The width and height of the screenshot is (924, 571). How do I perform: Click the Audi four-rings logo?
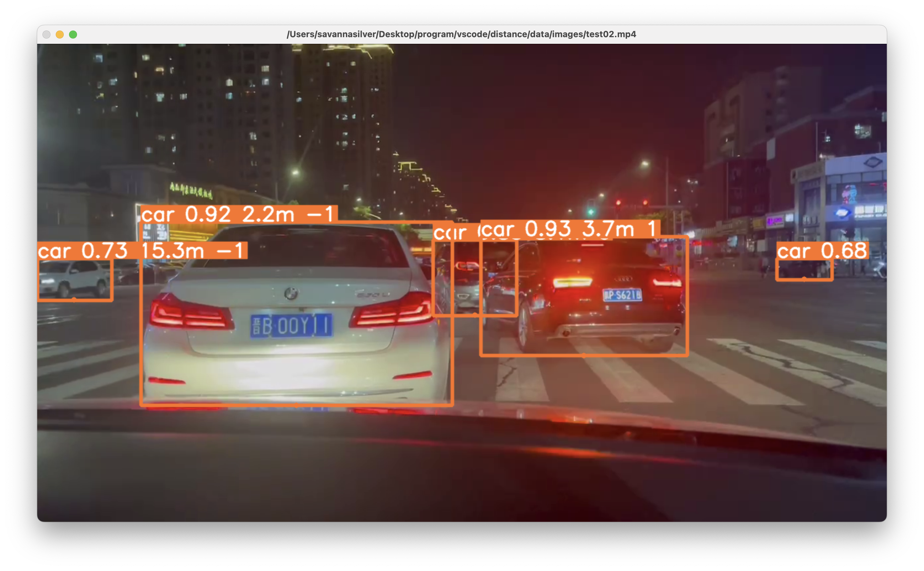(x=623, y=279)
